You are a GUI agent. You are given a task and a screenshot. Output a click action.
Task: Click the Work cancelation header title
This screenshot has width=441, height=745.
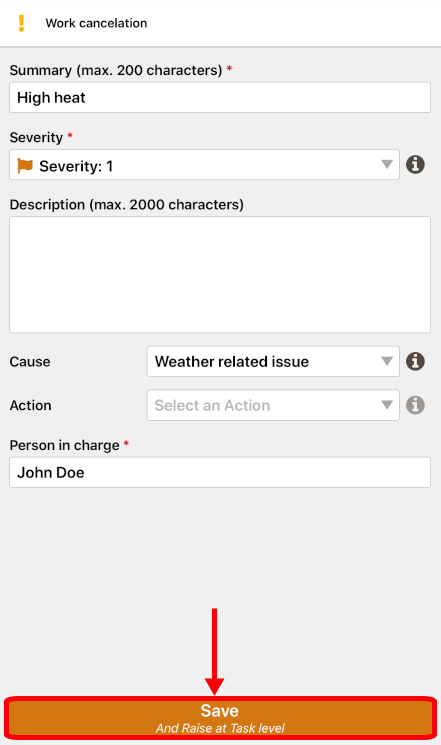pyautogui.click(x=96, y=23)
